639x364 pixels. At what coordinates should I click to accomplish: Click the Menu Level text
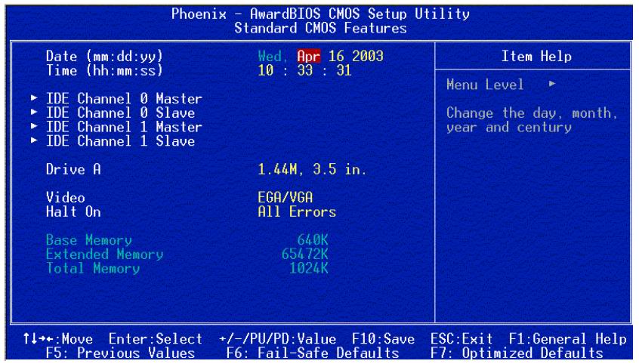tap(485, 85)
